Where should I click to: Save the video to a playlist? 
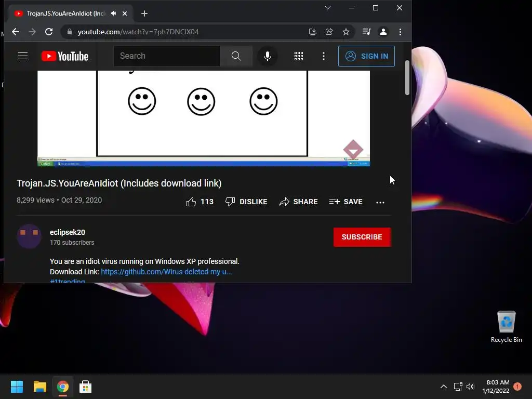[x=345, y=202]
